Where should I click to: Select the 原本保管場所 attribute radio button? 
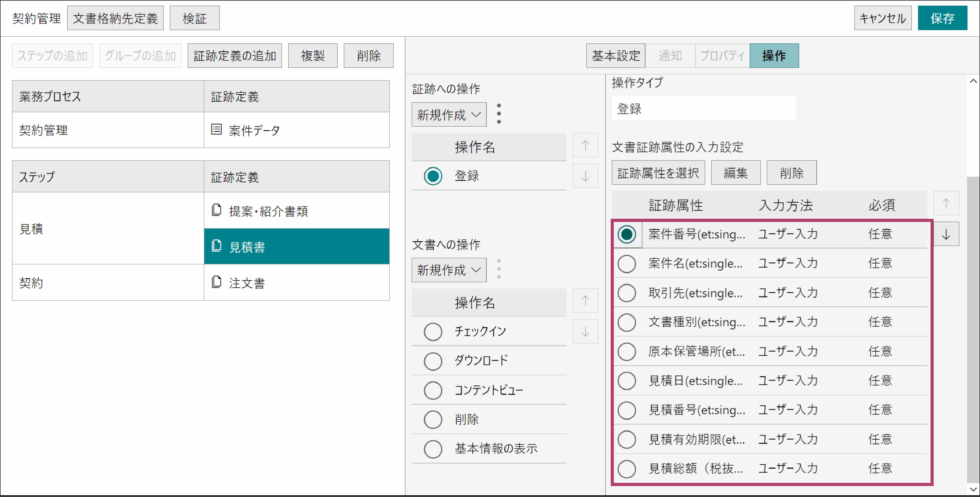tap(626, 352)
